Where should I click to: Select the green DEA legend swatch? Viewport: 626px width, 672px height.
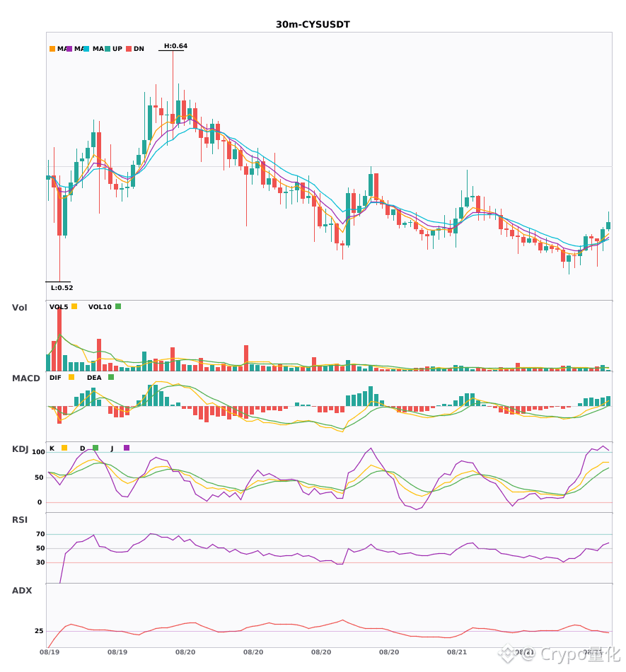tap(111, 377)
